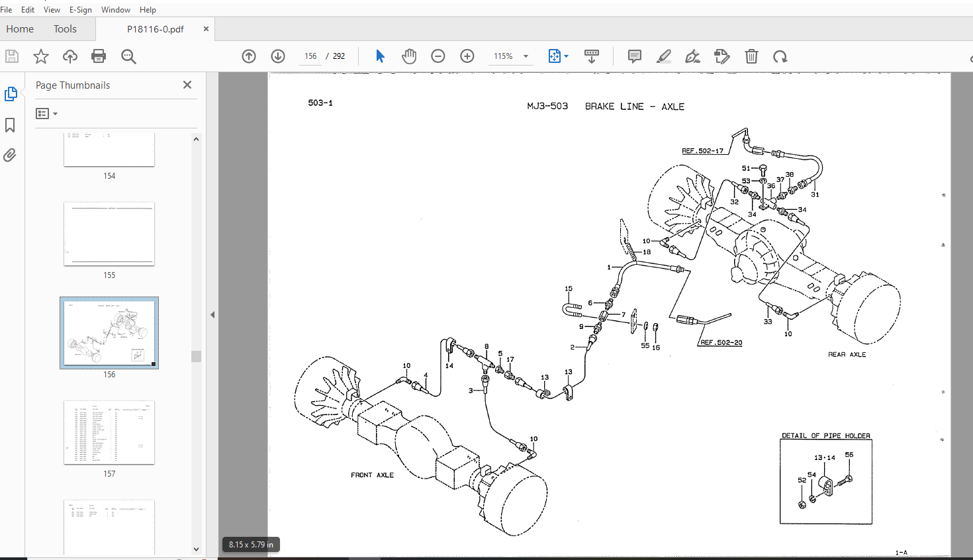Click thumbnail scrollbar up arrow

[196, 139]
